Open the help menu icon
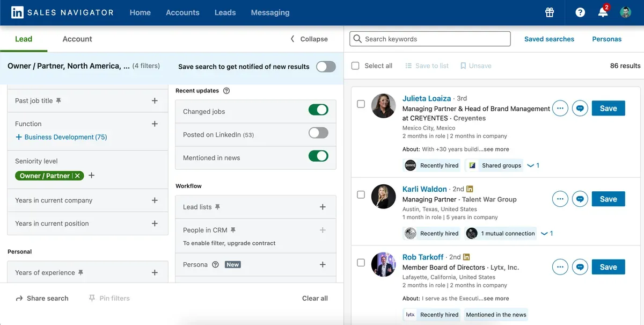The width and height of the screenshot is (644, 325). tap(580, 12)
